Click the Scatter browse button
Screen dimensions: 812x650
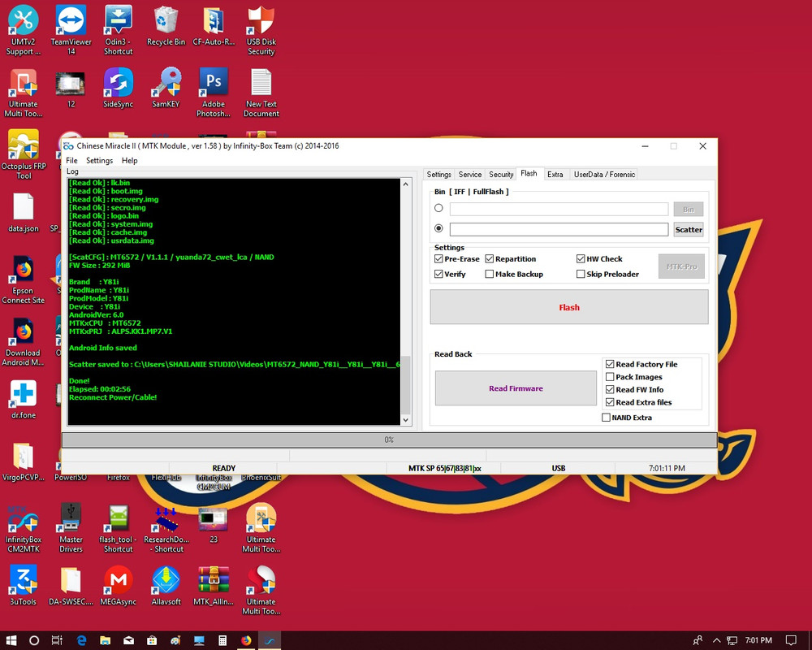pyautogui.click(x=689, y=230)
